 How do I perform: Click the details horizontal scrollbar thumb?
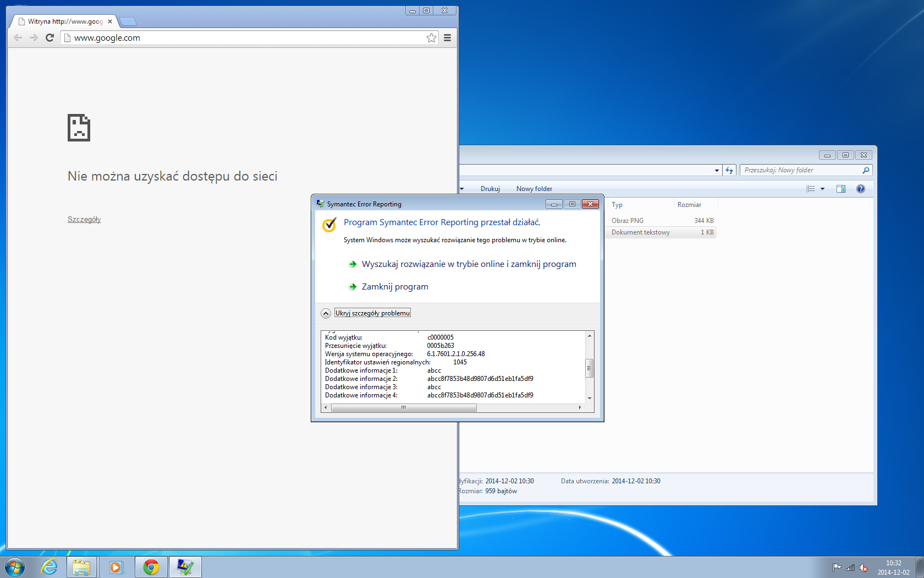click(x=404, y=407)
